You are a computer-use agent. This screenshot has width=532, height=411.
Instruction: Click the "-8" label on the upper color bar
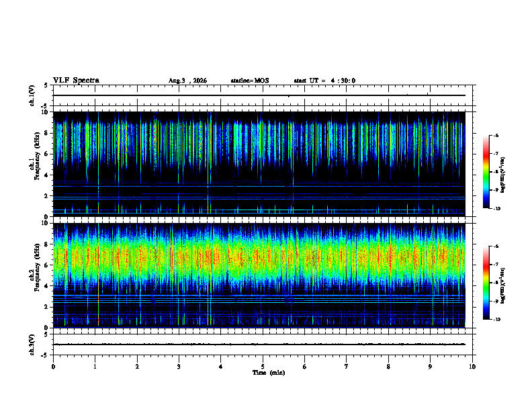(x=496, y=172)
